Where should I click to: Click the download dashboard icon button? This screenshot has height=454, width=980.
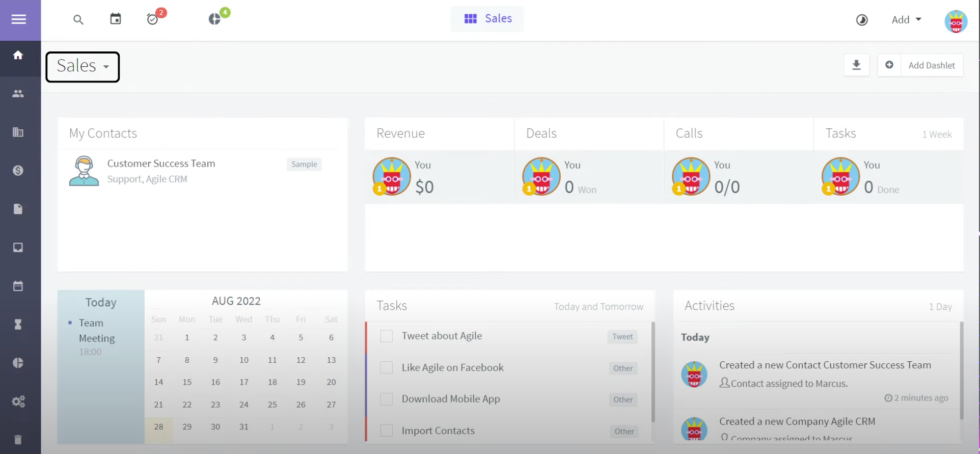856,65
